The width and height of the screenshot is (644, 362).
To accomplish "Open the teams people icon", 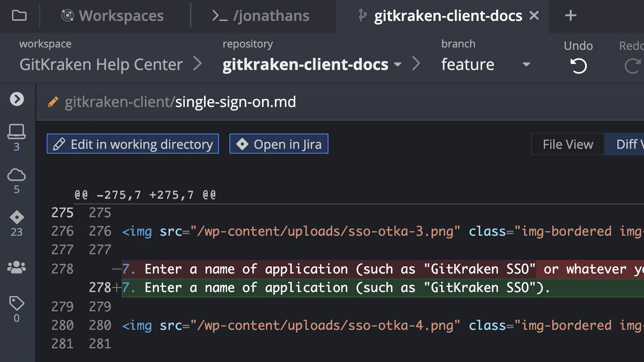I will coord(17,267).
